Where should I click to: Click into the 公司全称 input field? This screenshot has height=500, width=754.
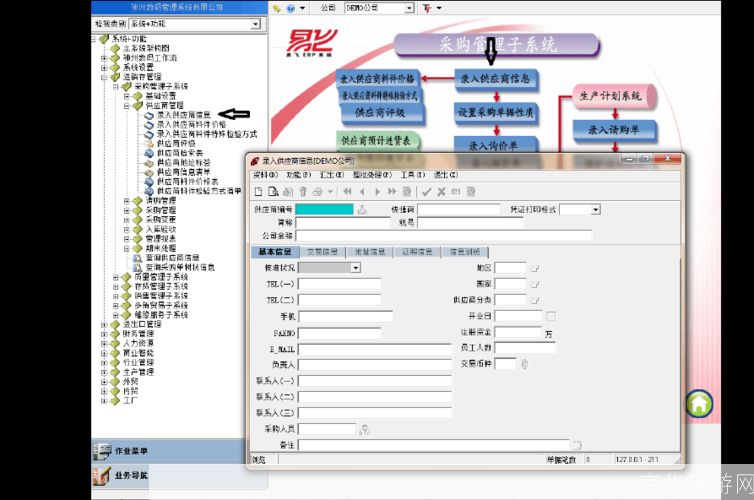(443, 236)
